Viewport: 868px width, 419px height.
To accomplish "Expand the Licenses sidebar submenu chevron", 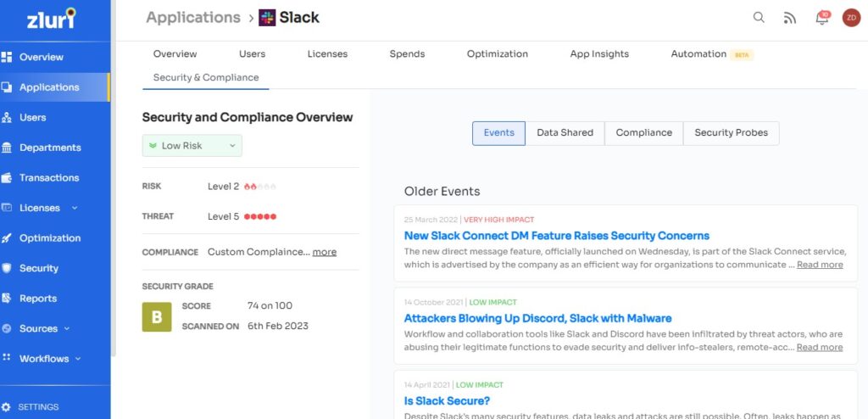I will [75, 208].
